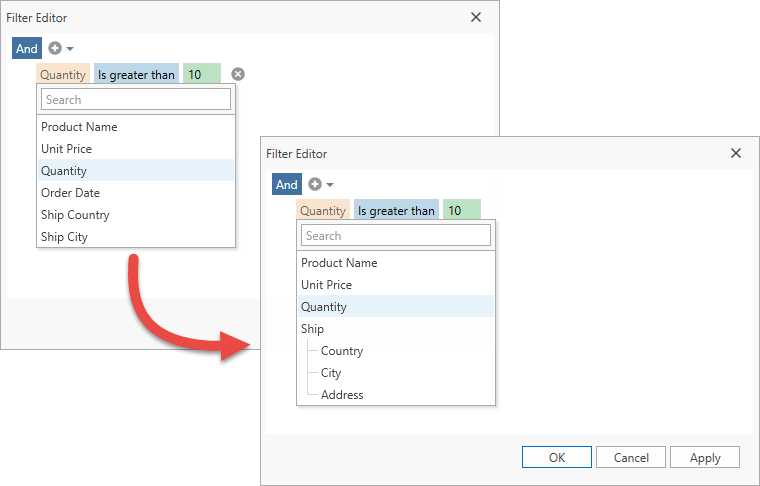The image size is (760, 486).
Task: Expand the Ship node in the field tree
Action: 312,329
